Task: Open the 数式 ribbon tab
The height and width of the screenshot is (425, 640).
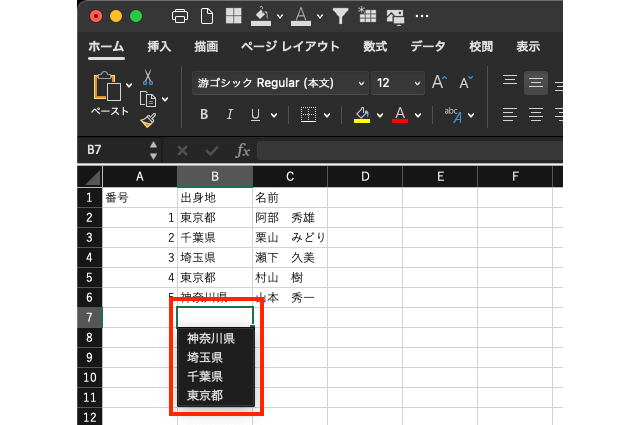Action: click(375, 46)
